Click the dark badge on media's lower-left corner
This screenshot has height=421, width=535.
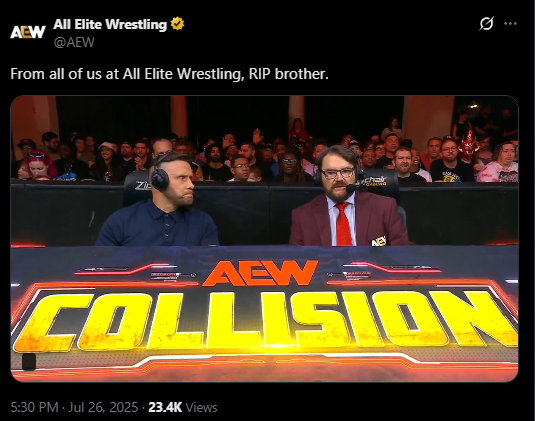tap(29, 362)
